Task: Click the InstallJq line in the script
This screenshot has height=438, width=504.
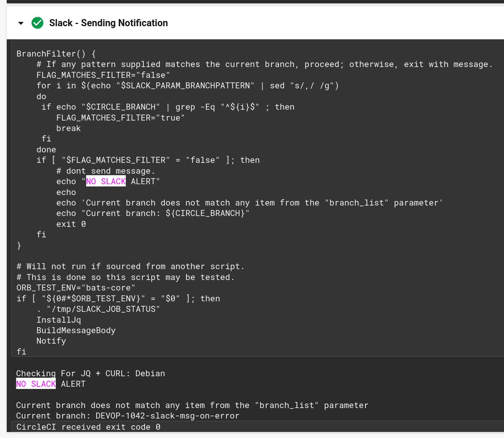Action: [58, 320]
